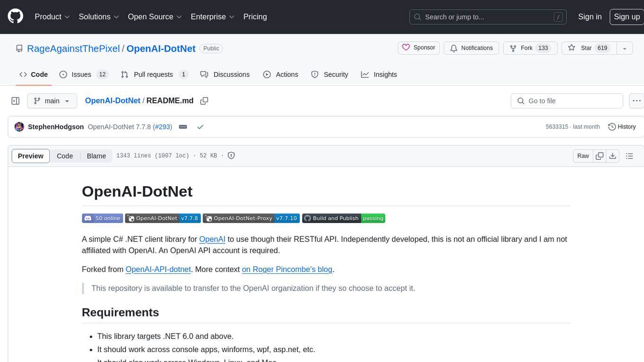Select the Blame view
Screen dimensions: 644x362
(x=97, y=156)
